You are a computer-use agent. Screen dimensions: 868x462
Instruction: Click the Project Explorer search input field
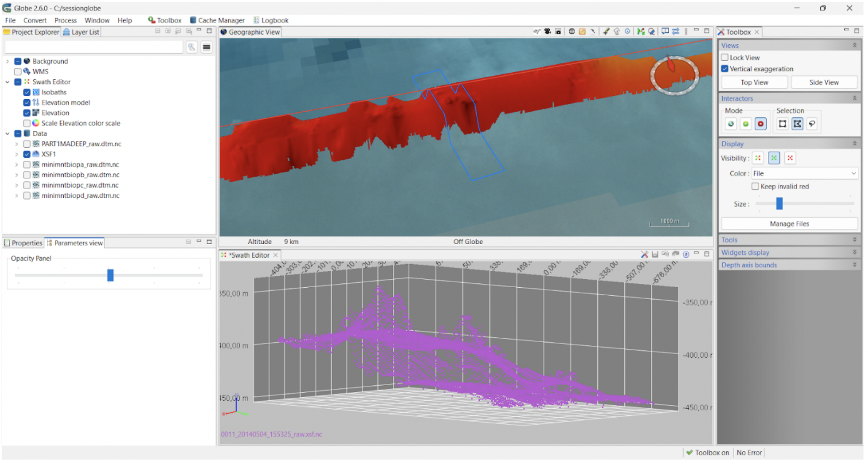click(x=94, y=47)
